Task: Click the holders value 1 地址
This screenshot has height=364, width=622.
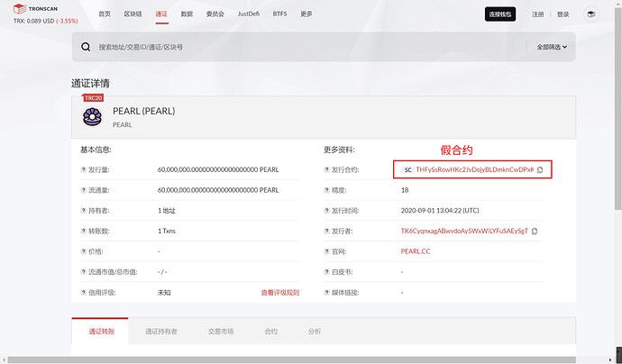Action: (x=167, y=211)
